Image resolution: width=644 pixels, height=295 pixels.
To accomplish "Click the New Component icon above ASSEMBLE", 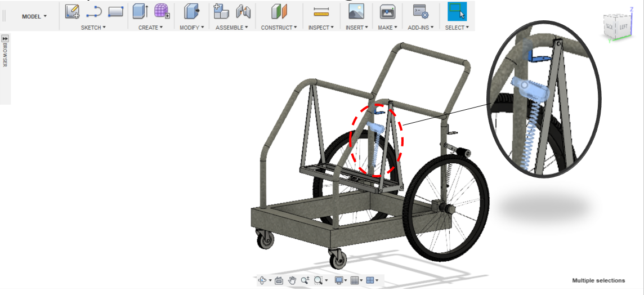I will click(221, 11).
